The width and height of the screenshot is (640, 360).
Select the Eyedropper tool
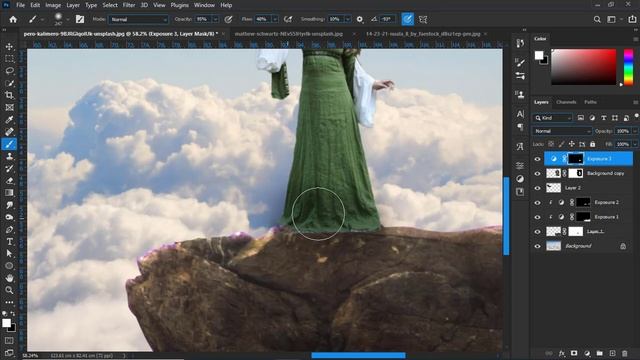(9, 120)
